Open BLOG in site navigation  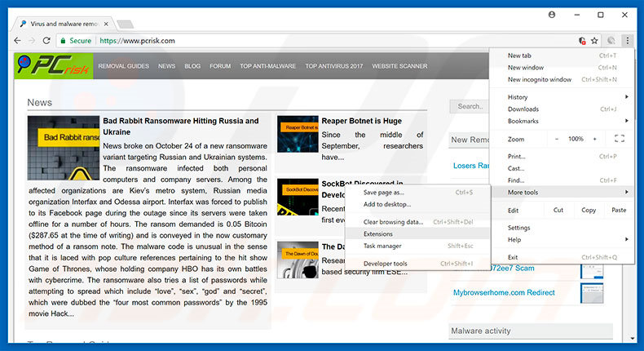[192, 66]
